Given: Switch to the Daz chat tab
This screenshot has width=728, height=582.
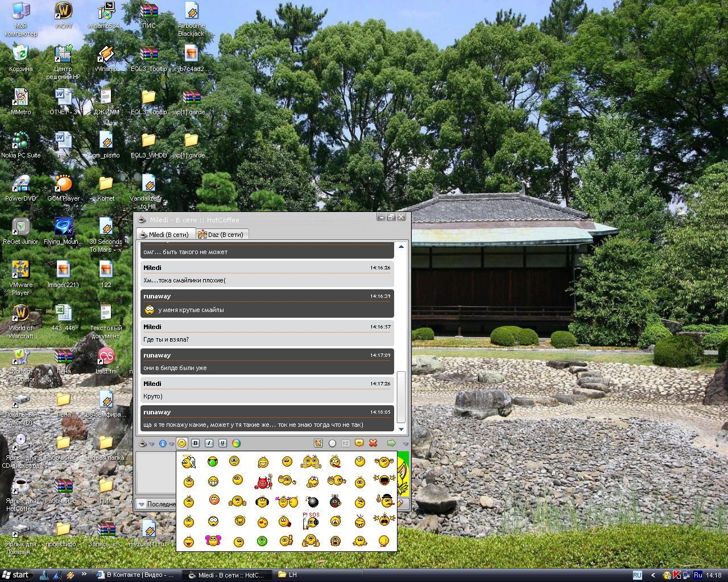Looking at the screenshot, I should tap(221, 234).
